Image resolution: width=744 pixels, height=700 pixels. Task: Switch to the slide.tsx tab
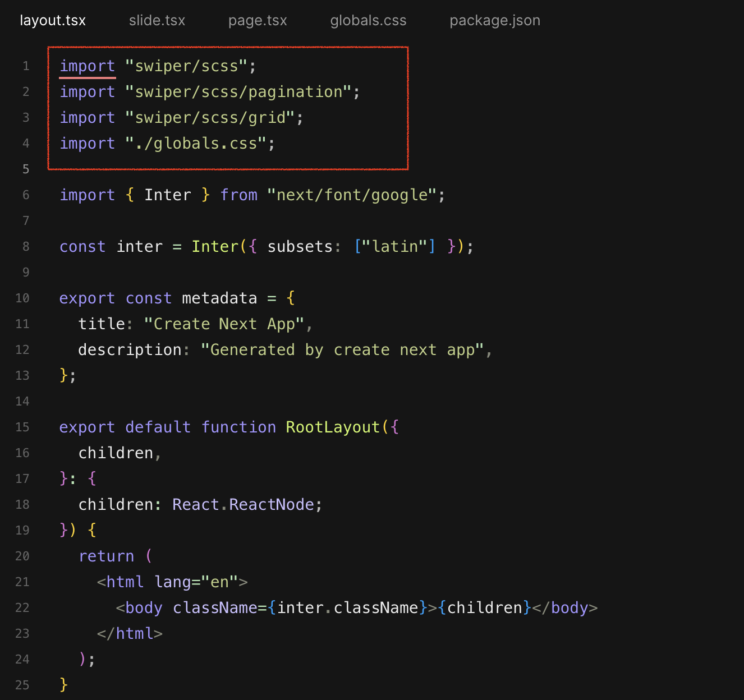click(x=157, y=20)
